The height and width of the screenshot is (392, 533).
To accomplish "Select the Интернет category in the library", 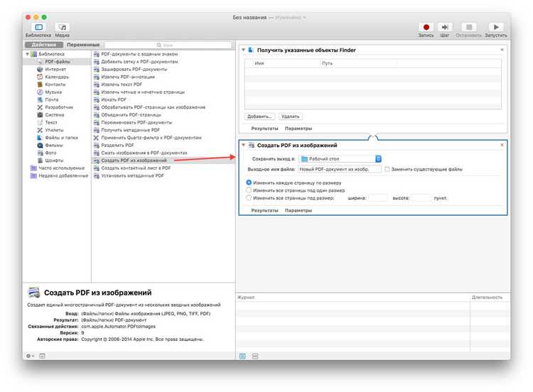I will (55, 70).
